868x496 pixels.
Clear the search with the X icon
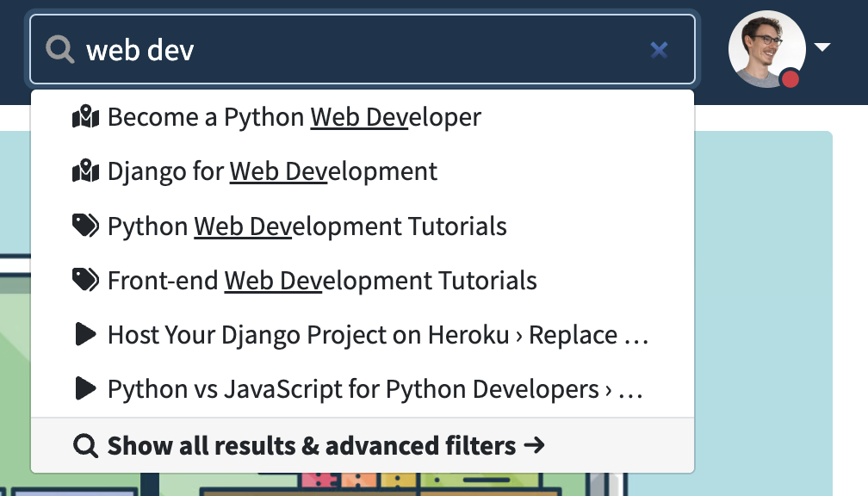point(660,49)
